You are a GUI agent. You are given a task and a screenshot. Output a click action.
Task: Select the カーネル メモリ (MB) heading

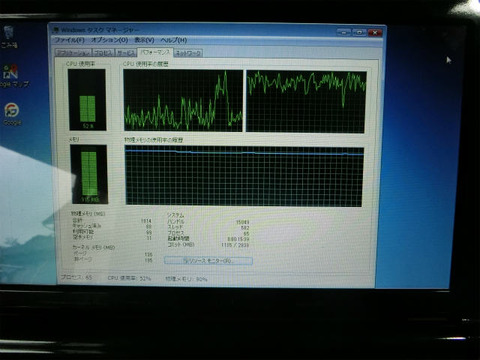coord(94,247)
